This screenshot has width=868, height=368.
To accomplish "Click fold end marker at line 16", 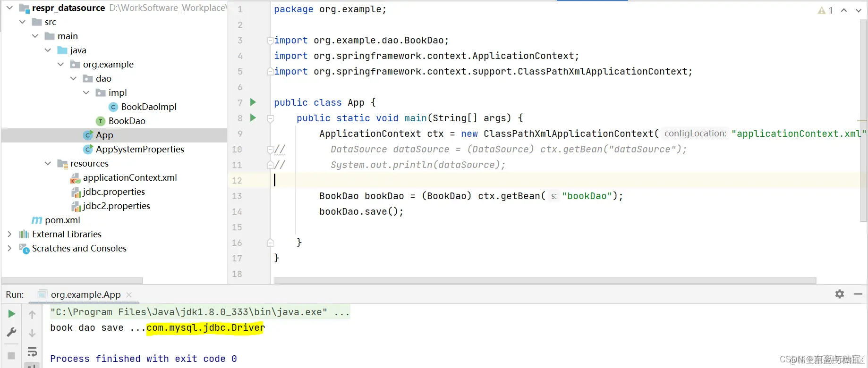I will point(271,243).
